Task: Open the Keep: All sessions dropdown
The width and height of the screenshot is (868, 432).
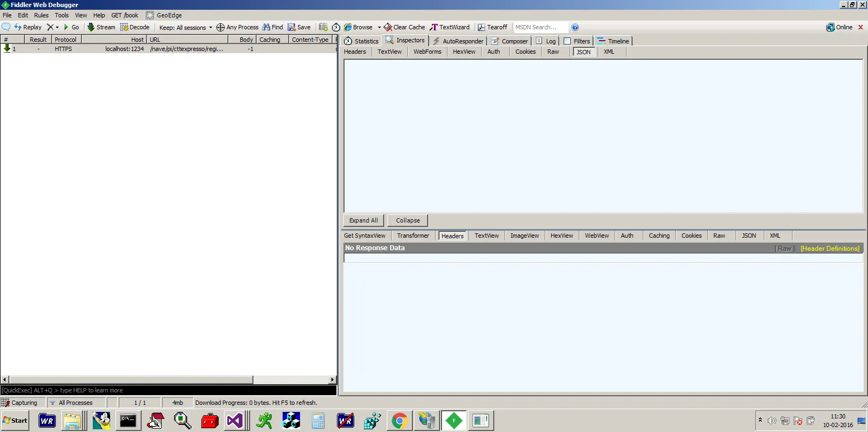Action: pos(186,27)
